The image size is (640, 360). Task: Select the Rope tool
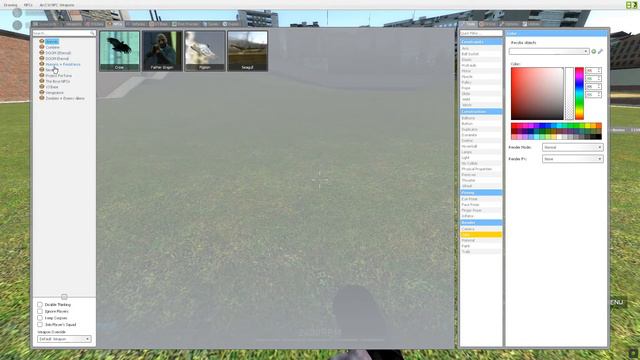click(481, 88)
